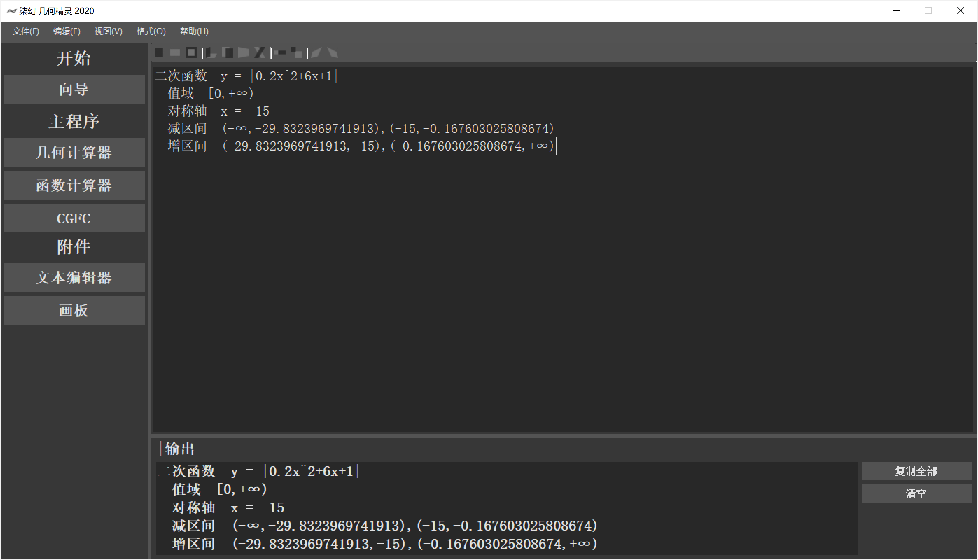Screen dimensions: 978x560
Task: Click the CGFC sidebar button
Action: point(74,218)
